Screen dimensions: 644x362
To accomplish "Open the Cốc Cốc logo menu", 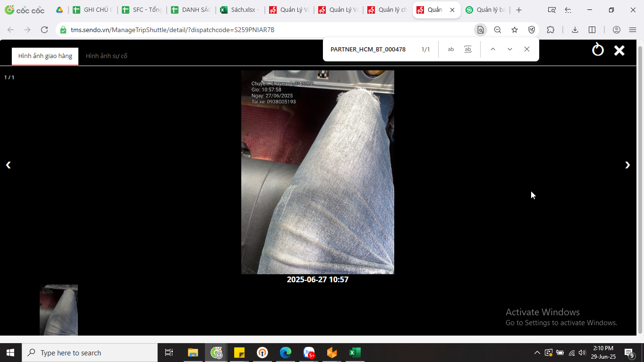I will click(25, 10).
